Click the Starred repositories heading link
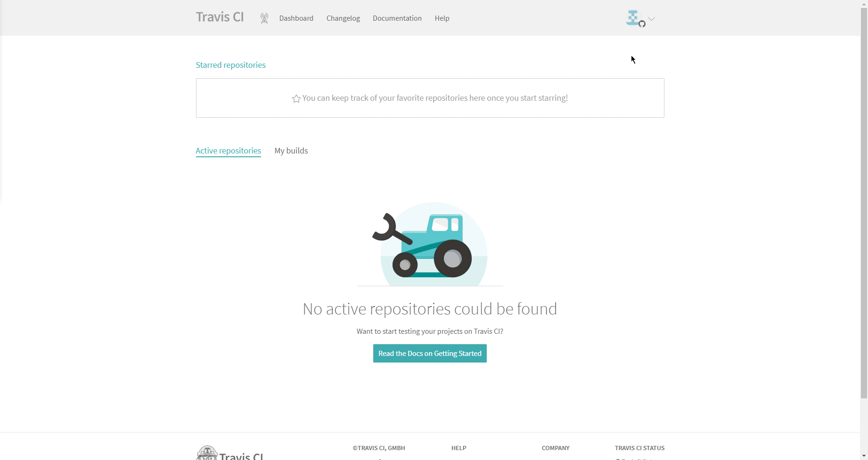 [230, 65]
